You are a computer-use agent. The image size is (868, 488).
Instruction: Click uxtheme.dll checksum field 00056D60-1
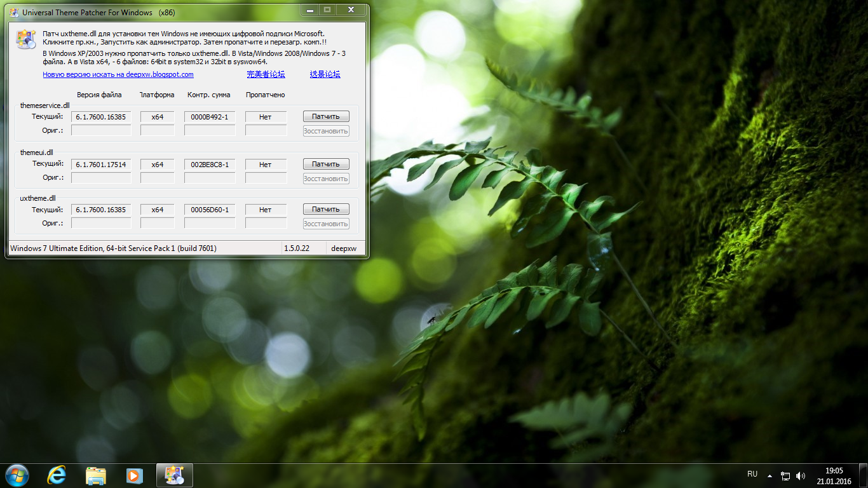[x=210, y=210]
